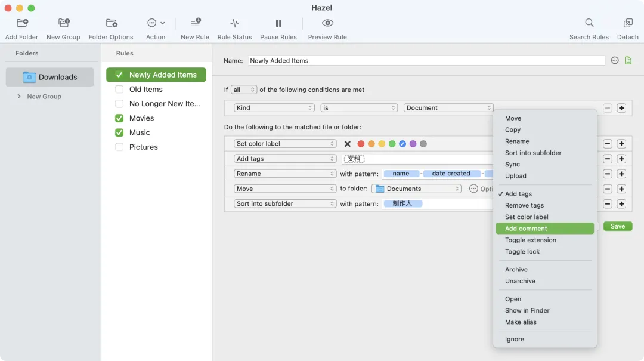Open the Kind attribute dropdown
This screenshot has height=361, width=644.
pos(274,108)
